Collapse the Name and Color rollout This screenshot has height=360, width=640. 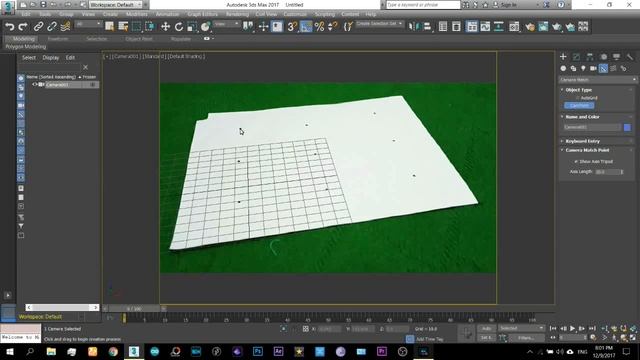coord(582,117)
